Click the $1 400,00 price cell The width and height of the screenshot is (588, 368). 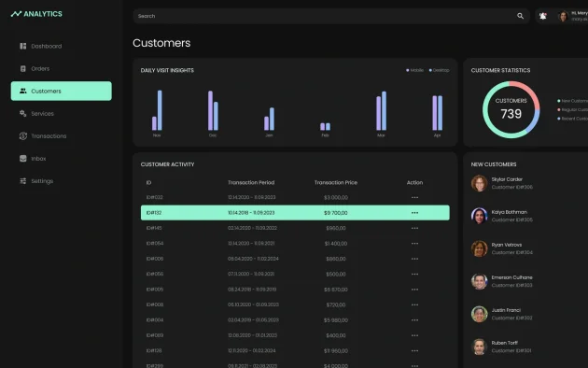[336, 244]
